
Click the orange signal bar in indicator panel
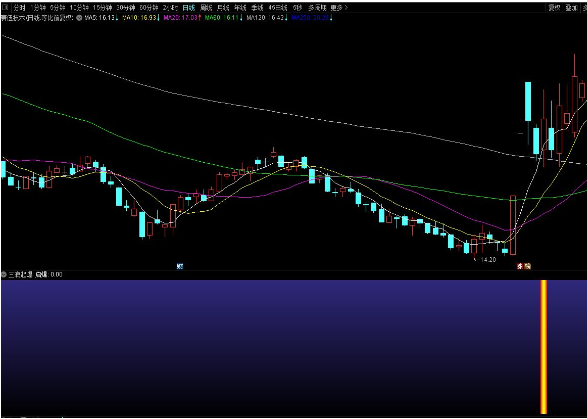coord(544,347)
